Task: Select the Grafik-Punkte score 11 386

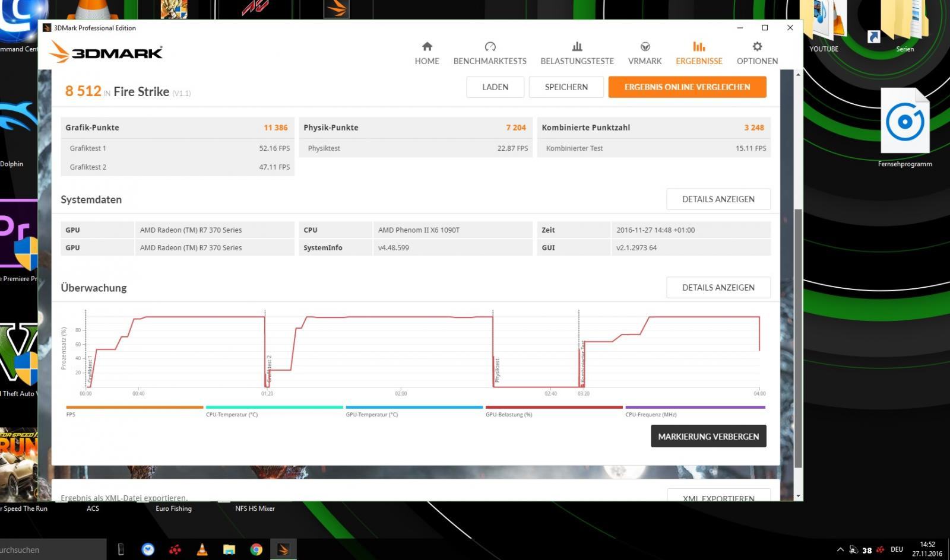Action: [x=275, y=128]
